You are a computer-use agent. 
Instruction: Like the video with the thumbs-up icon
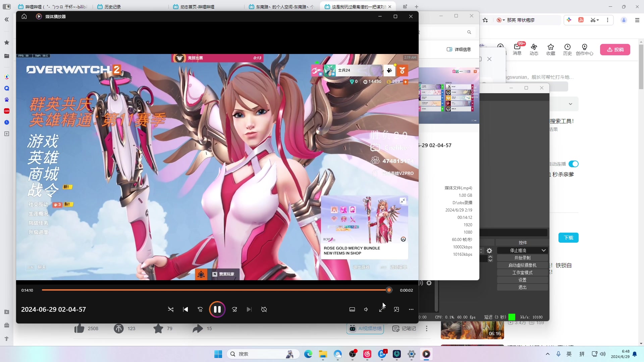(79, 328)
